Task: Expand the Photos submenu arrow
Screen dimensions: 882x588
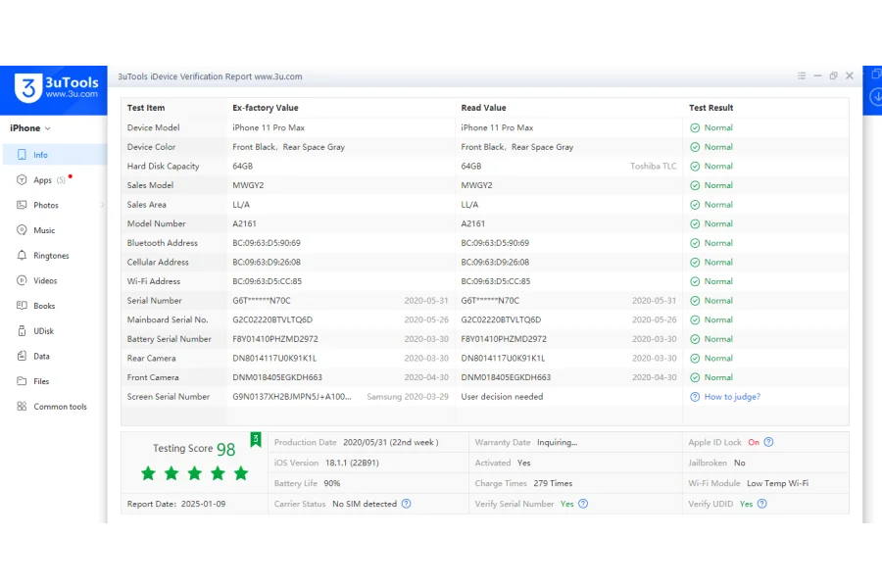Action: pos(102,205)
